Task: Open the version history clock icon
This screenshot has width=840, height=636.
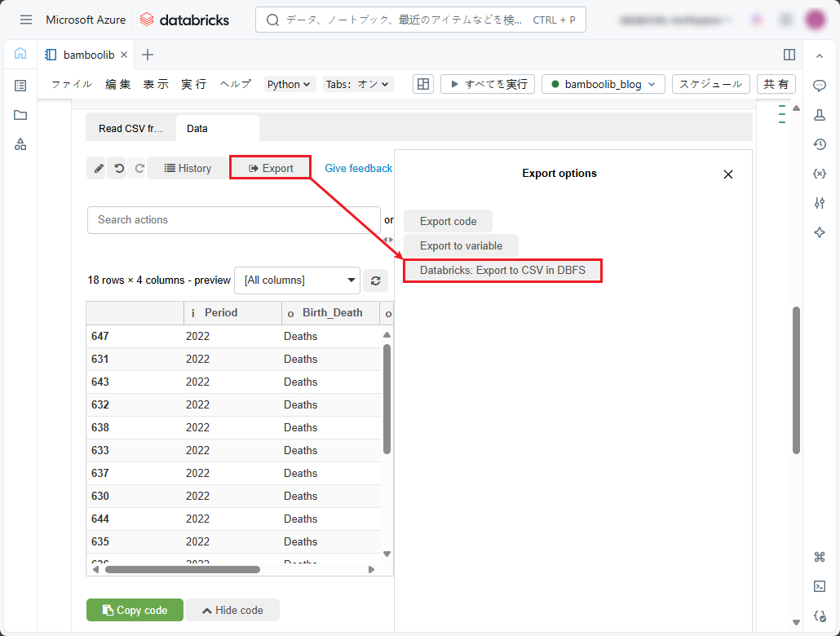Action: click(x=820, y=144)
